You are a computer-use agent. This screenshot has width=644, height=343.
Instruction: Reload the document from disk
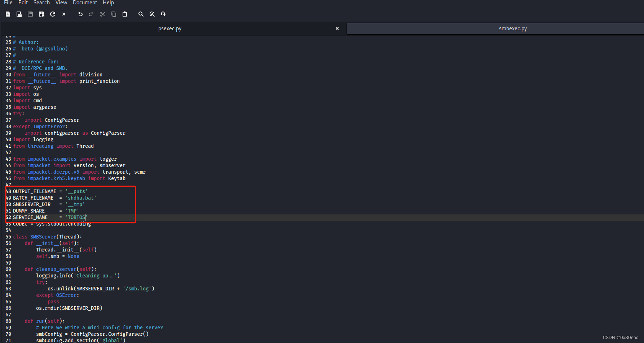click(x=53, y=14)
